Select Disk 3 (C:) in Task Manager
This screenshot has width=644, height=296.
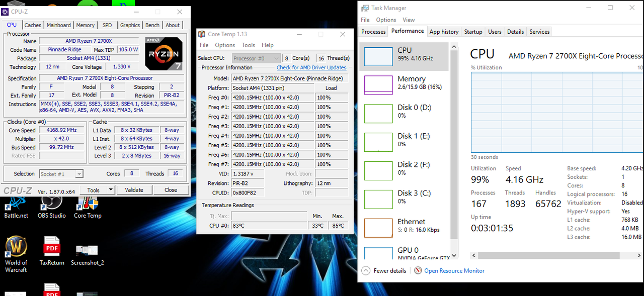pyautogui.click(x=404, y=200)
